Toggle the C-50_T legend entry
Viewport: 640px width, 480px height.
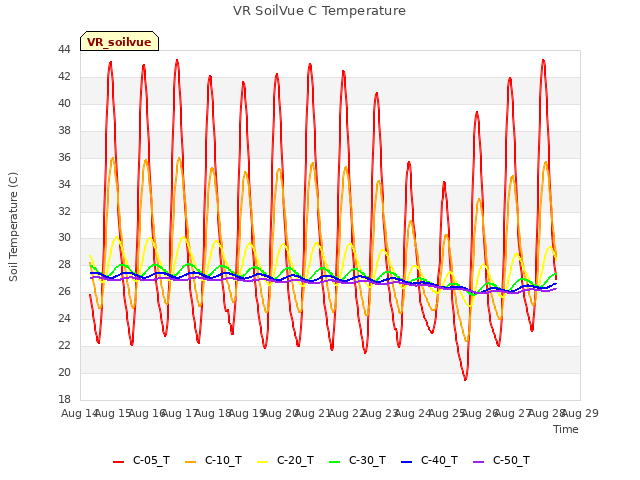(501, 460)
